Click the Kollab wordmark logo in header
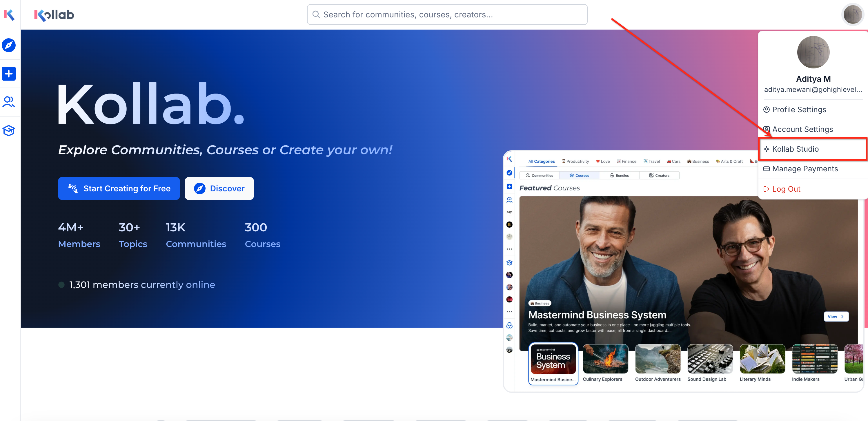868x421 pixels. point(54,15)
